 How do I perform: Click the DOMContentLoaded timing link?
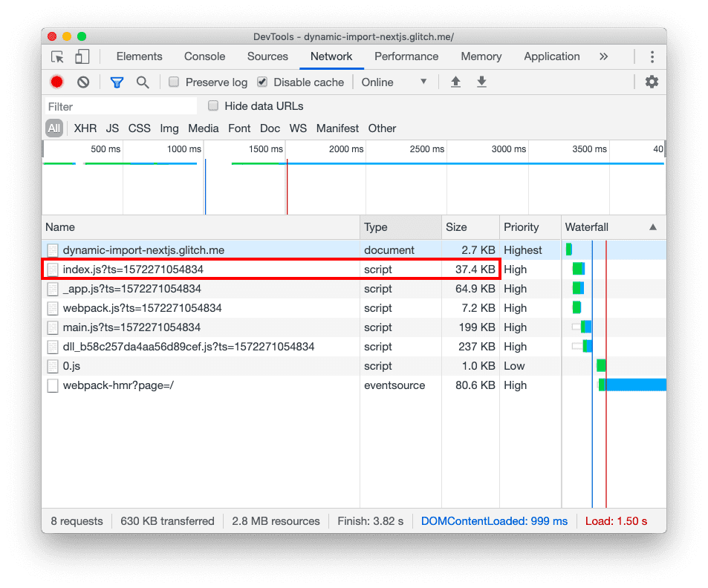[x=494, y=520]
